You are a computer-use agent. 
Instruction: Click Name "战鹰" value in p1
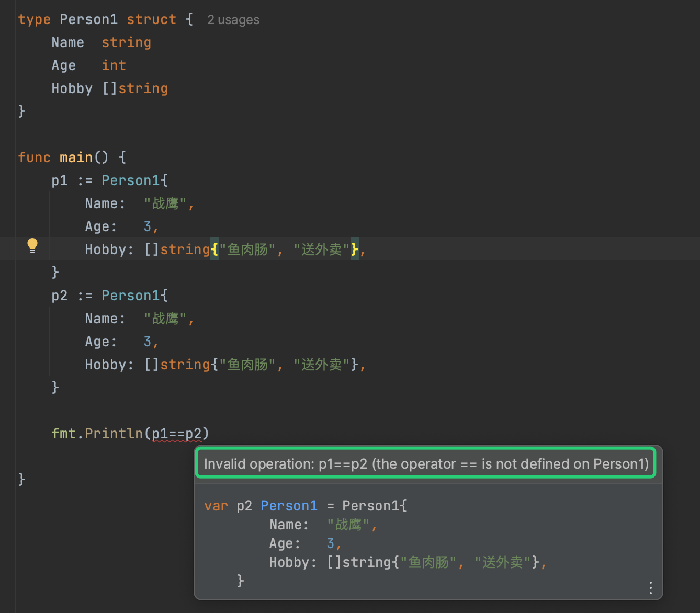[165, 203]
